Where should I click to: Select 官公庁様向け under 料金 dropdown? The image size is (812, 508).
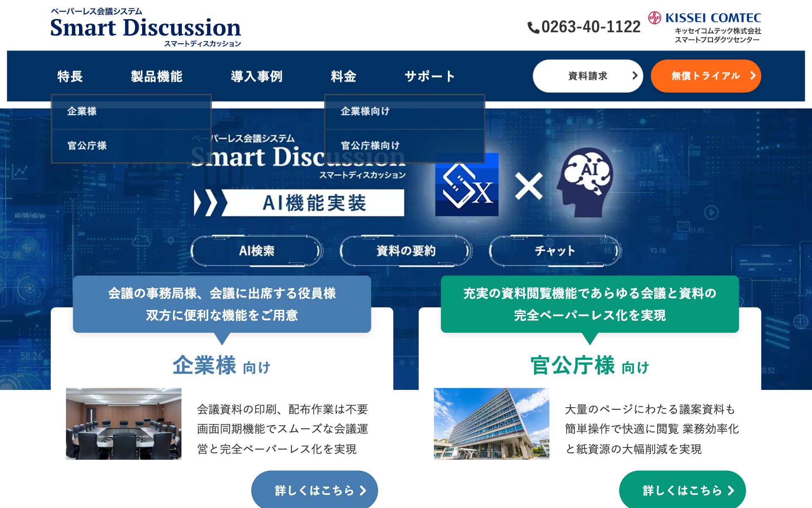point(405,146)
